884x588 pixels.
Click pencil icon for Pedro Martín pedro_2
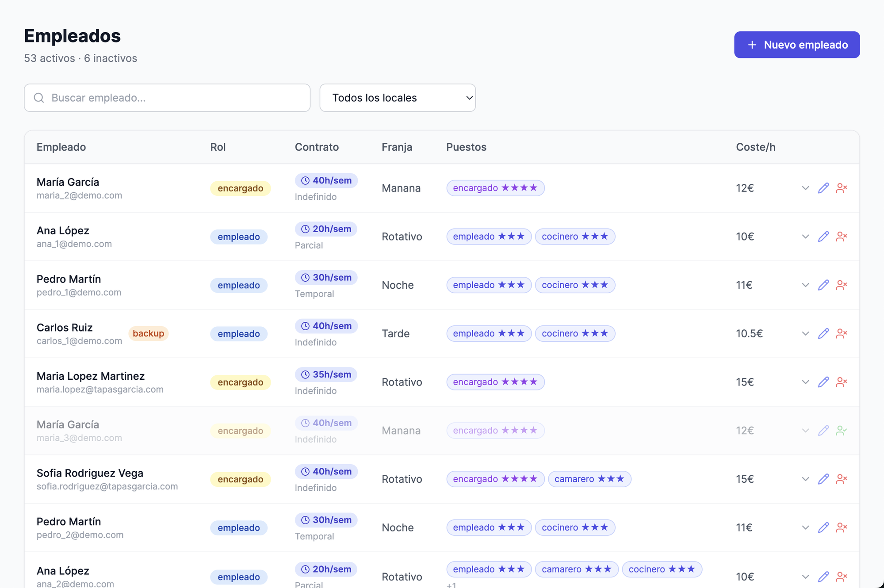pos(823,527)
